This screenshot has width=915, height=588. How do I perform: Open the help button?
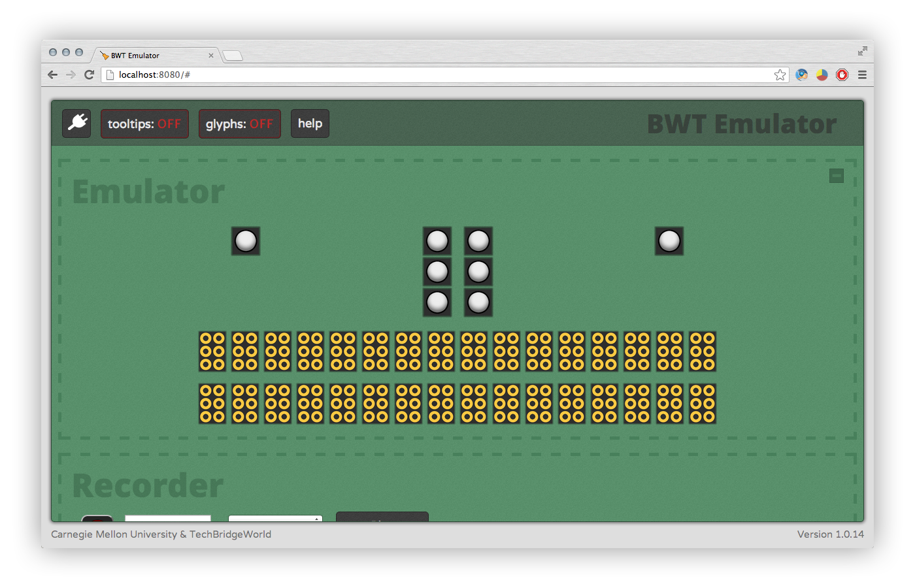(310, 123)
